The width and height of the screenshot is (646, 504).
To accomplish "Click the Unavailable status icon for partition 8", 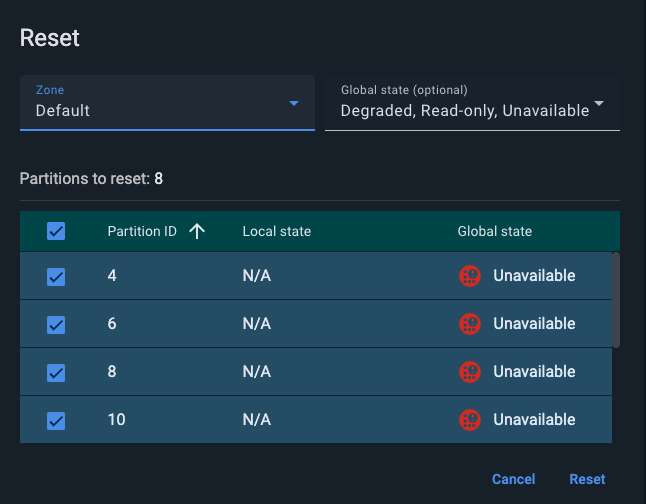I will pos(470,372).
